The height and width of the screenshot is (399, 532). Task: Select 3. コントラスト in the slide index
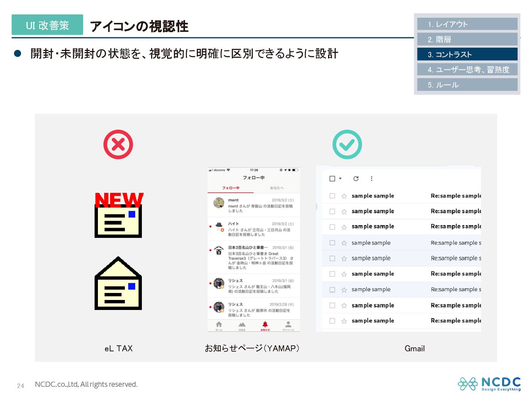point(467,54)
